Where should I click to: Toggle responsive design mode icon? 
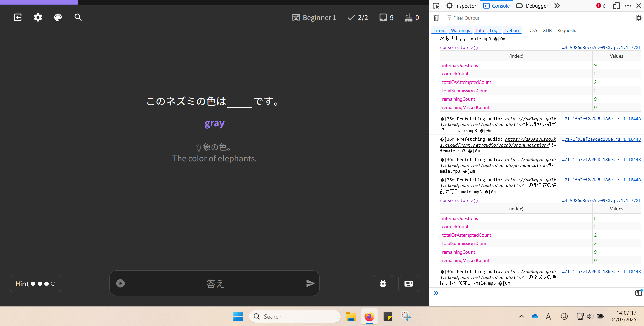pyautogui.click(x=616, y=6)
